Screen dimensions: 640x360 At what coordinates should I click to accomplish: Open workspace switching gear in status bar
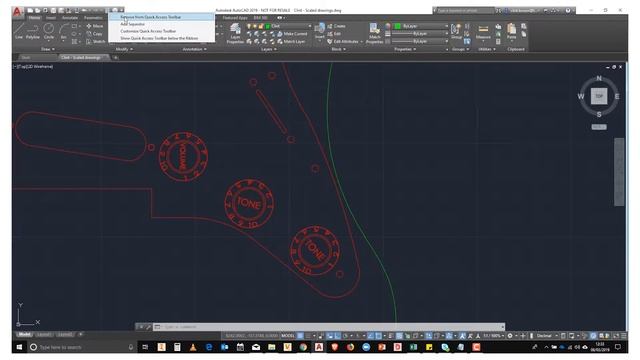pyautogui.click(x=510, y=336)
